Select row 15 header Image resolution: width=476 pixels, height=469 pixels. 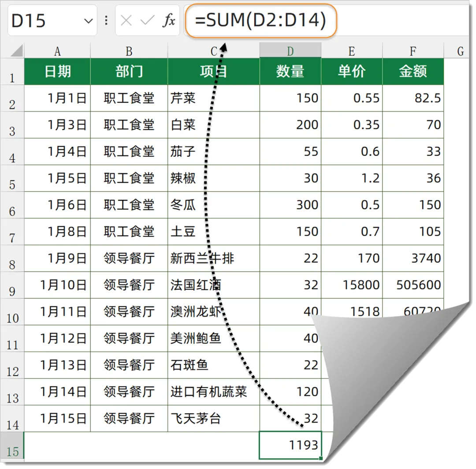(x=12, y=446)
